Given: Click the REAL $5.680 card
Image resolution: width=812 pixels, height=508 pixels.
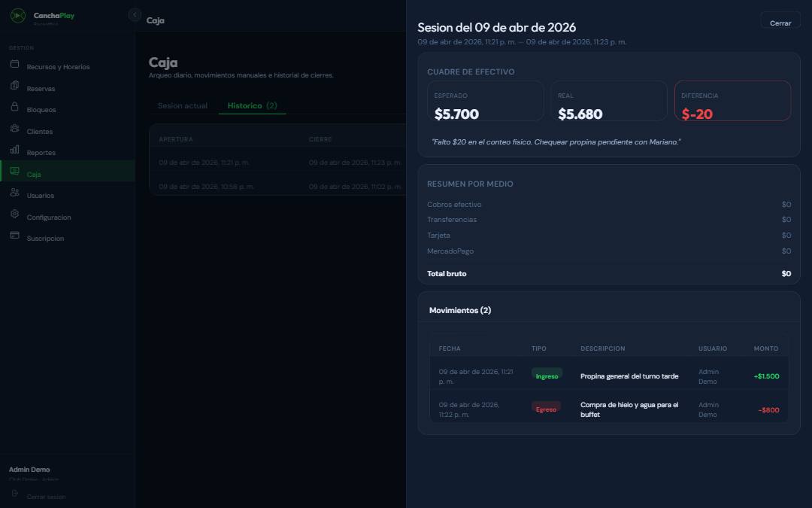Looking at the screenshot, I should [609, 101].
